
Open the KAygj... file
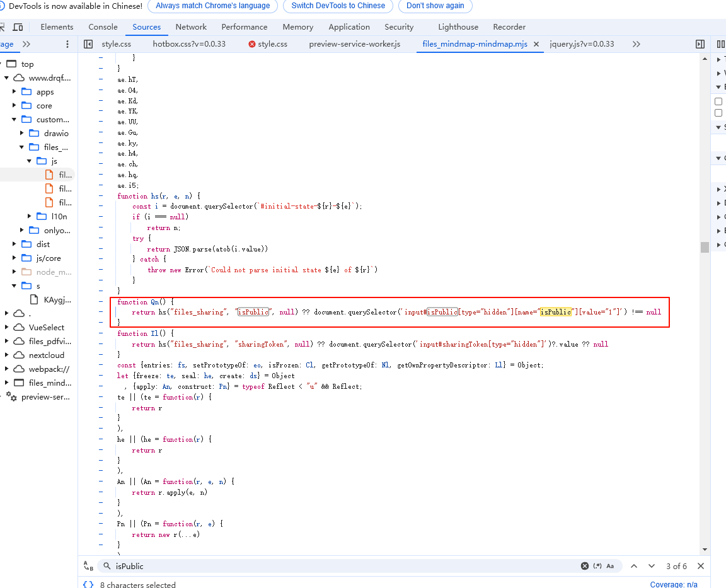point(57,299)
